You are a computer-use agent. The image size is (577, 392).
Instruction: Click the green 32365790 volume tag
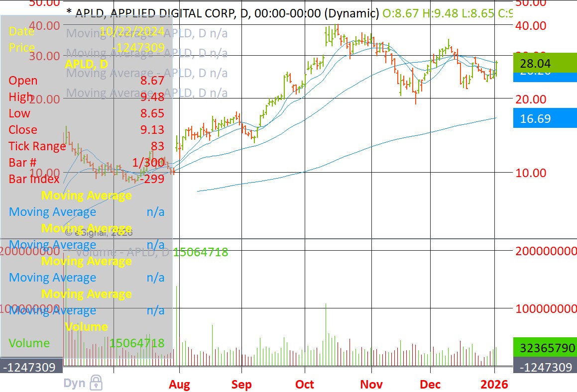point(545,348)
